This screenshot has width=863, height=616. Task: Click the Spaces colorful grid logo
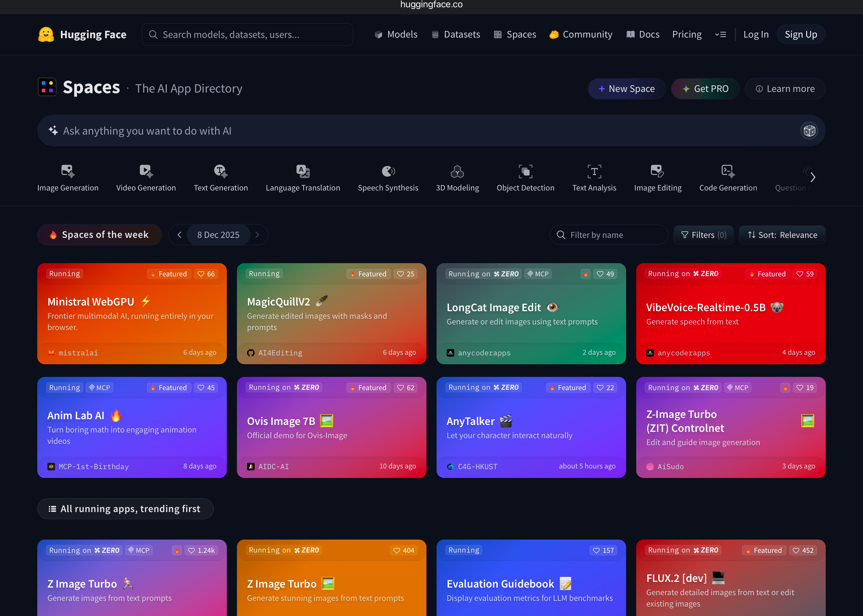coord(47,87)
